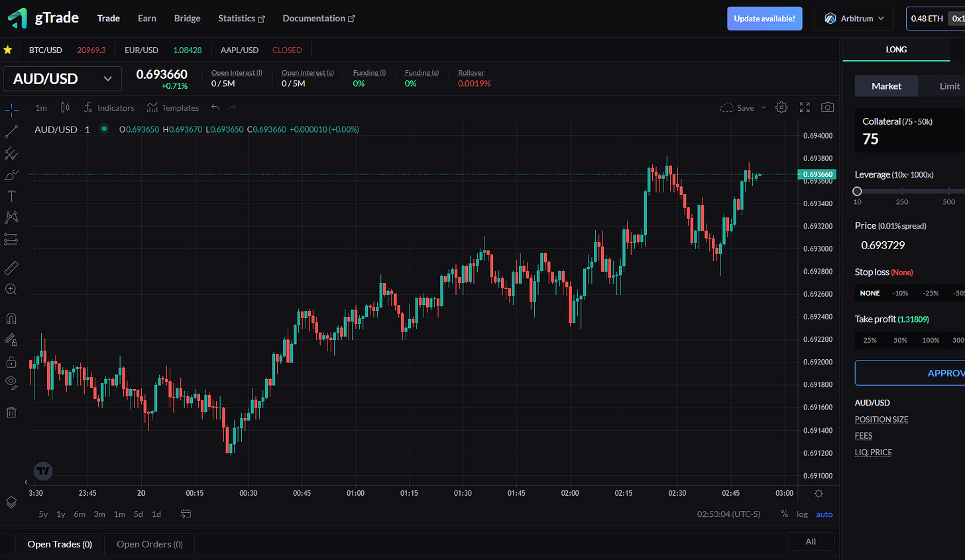The width and height of the screenshot is (965, 560).
Task: Open indicator Templates menu
Action: (173, 107)
